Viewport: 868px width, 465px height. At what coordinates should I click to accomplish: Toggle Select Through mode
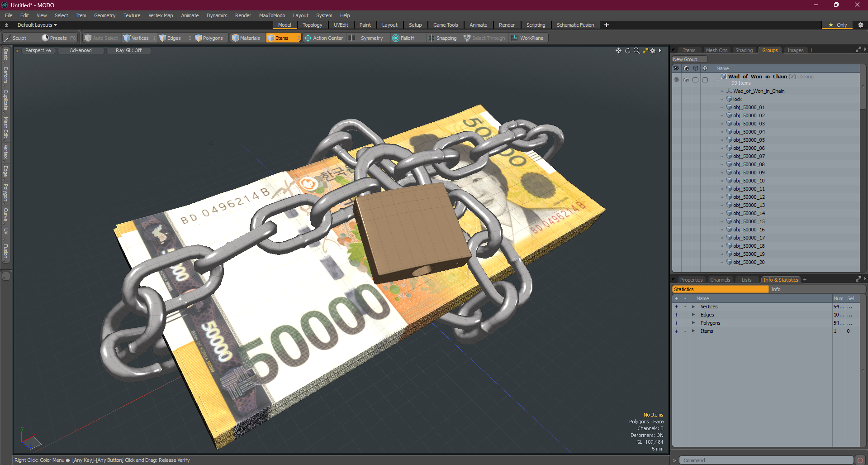coord(484,38)
